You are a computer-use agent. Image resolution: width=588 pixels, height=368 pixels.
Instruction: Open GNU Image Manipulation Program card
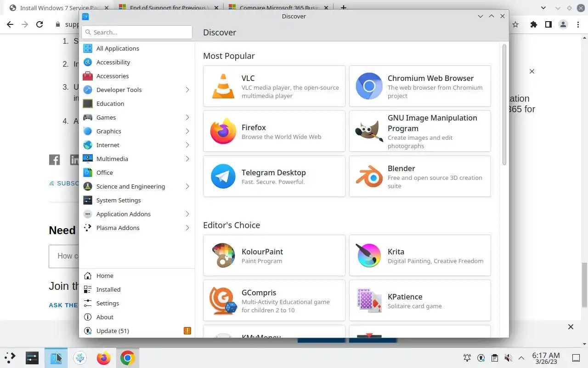point(420,131)
